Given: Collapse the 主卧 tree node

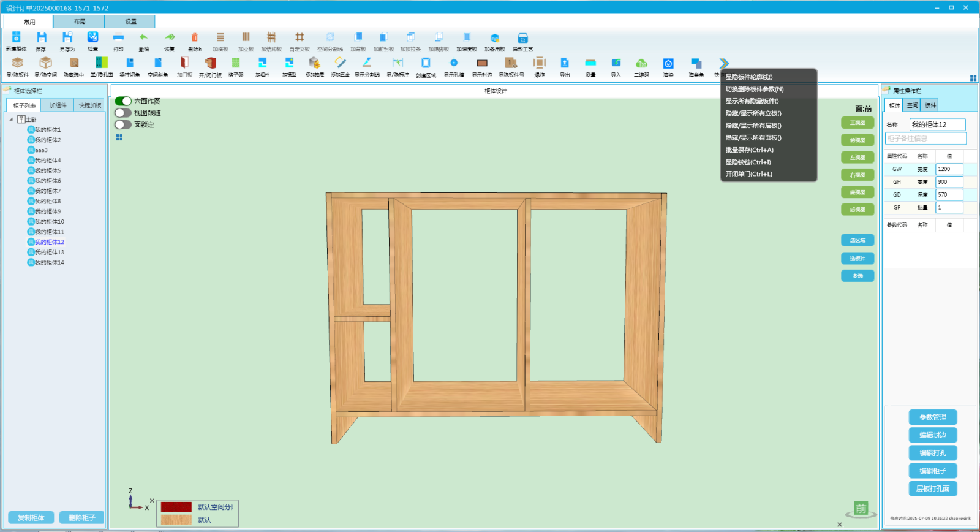Looking at the screenshot, I should pyautogui.click(x=11, y=120).
